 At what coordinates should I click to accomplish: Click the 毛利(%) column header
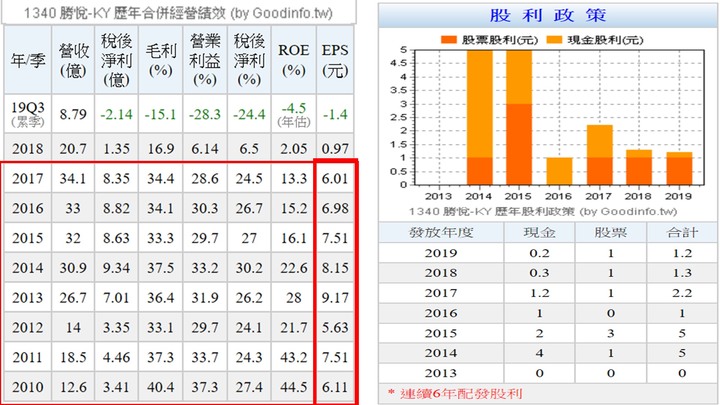coord(160,60)
